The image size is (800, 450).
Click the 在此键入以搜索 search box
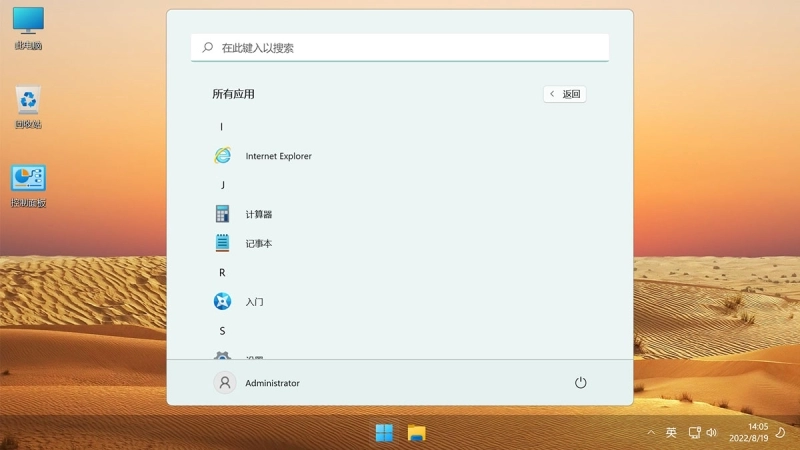399,48
